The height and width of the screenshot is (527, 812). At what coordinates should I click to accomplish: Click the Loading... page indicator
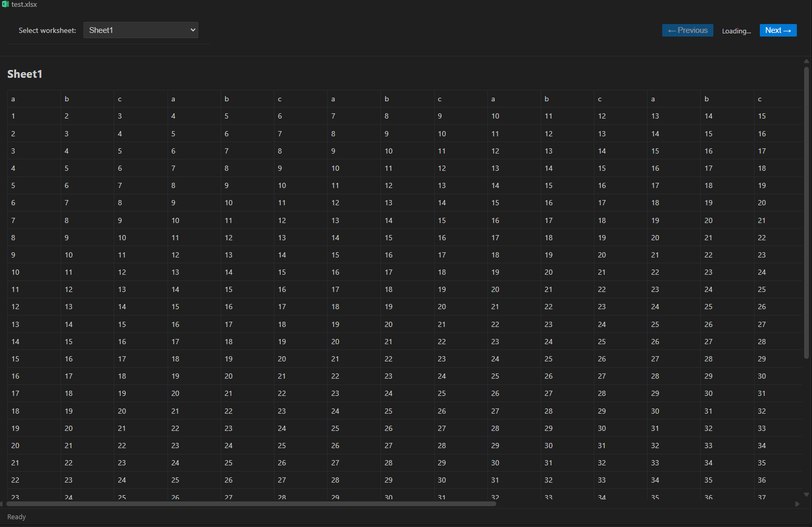[x=736, y=31]
